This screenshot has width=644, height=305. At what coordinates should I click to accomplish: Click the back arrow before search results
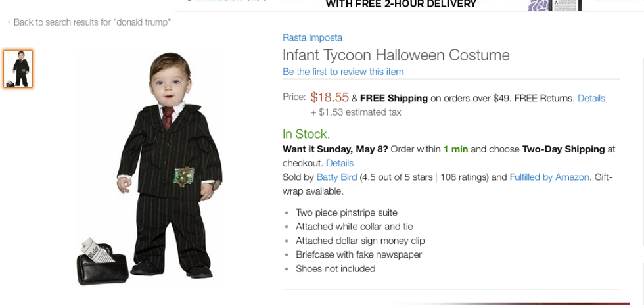9,22
